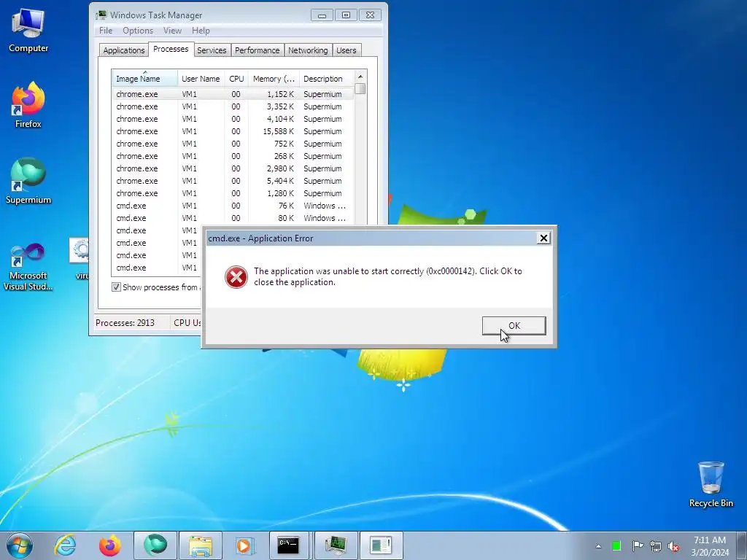The image size is (747, 560).
Task: Launch Internet Explorer from the taskbar
Action: tap(65, 545)
